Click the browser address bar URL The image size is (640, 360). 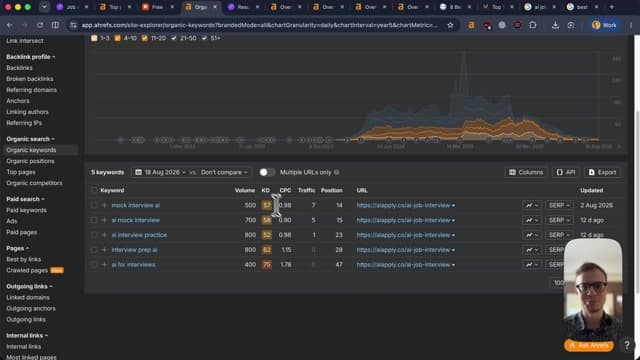click(x=259, y=25)
